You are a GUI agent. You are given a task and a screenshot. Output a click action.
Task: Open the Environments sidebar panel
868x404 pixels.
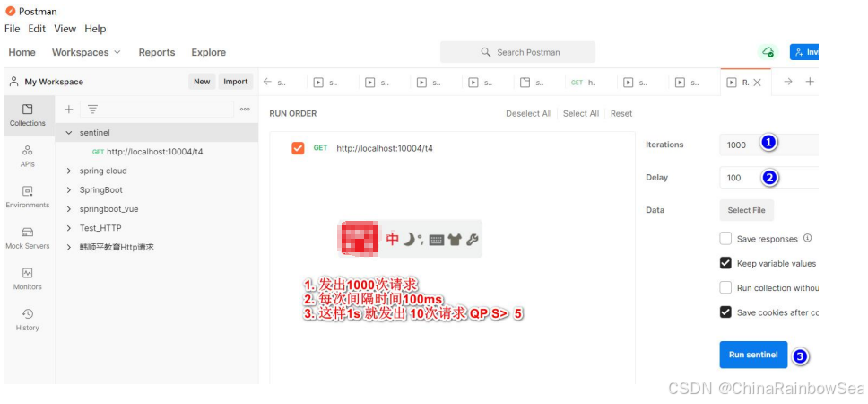click(28, 198)
